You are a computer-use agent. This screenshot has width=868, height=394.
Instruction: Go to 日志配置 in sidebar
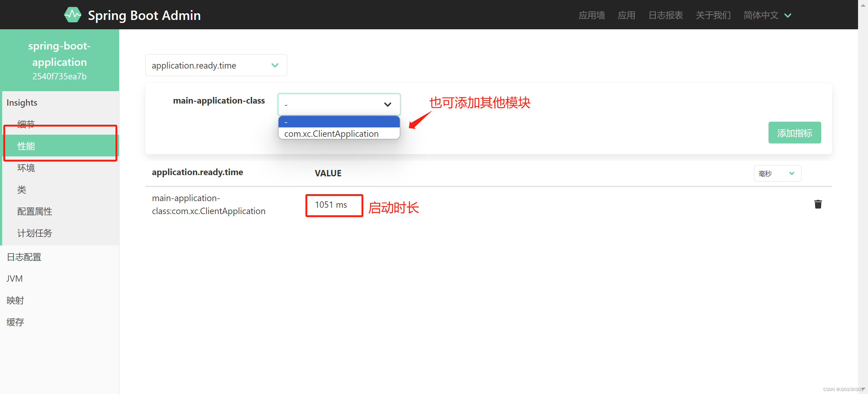tap(24, 257)
